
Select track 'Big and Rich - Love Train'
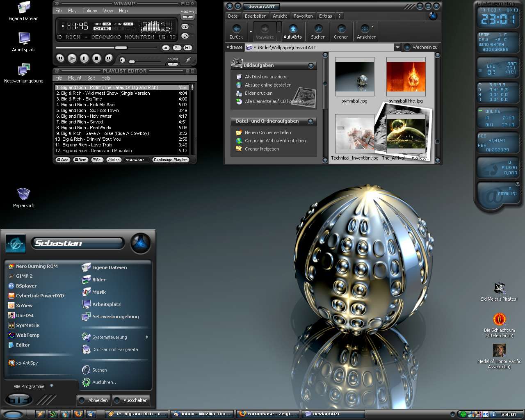(x=121, y=145)
